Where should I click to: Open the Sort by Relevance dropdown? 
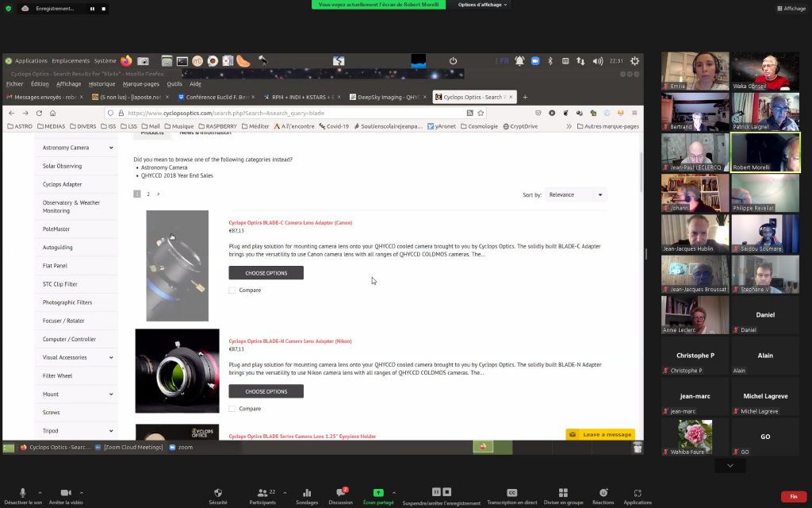tap(576, 195)
